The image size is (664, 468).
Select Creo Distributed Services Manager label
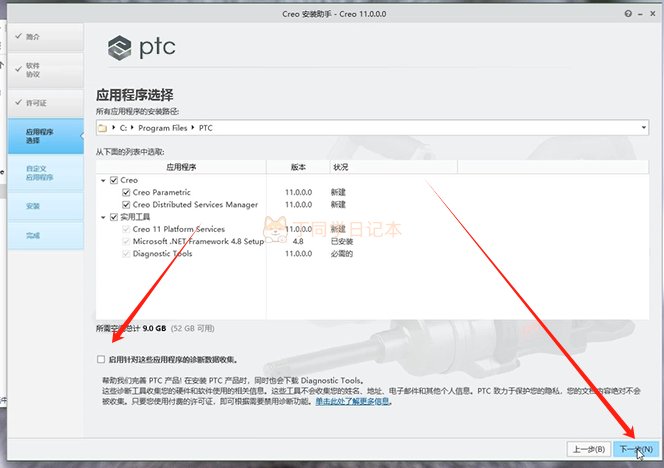point(195,205)
